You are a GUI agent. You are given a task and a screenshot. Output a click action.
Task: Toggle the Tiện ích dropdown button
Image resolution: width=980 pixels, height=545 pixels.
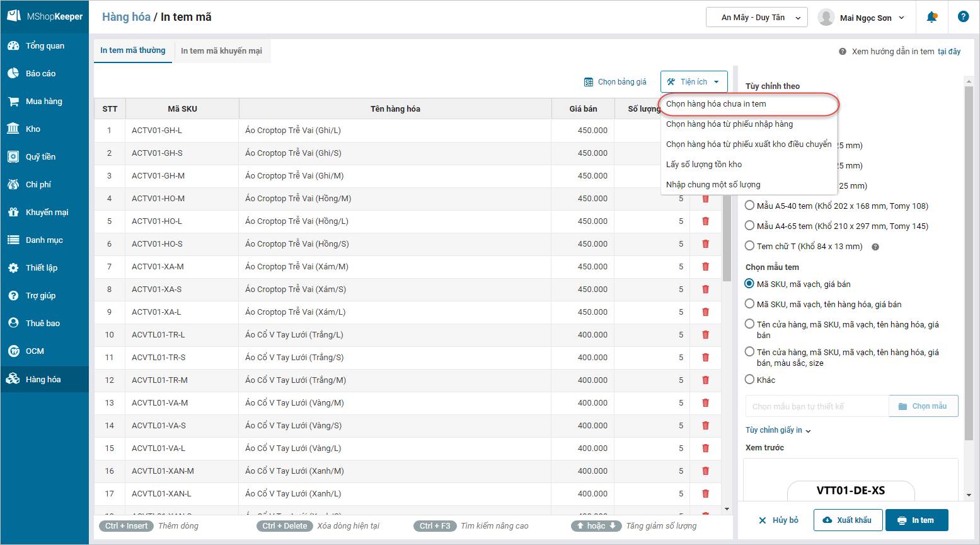tap(694, 82)
